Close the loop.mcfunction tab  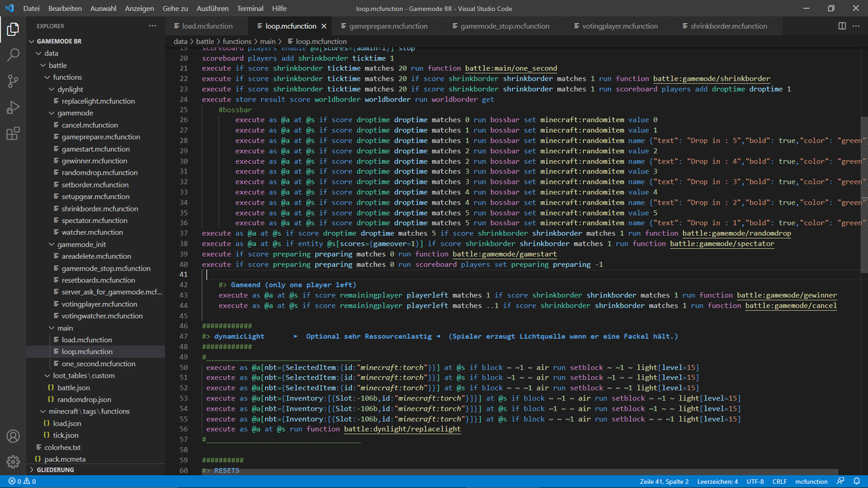click(x=324, y=26)
